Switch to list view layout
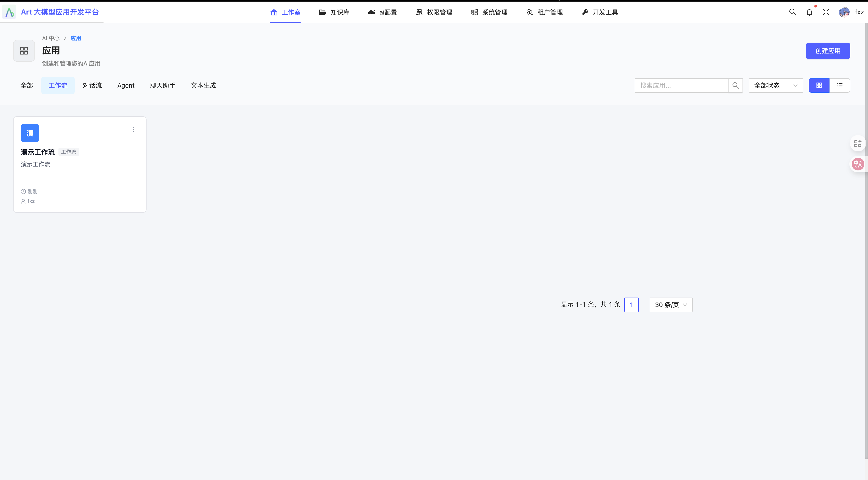 pyautogui.click(x=840, y=85)
